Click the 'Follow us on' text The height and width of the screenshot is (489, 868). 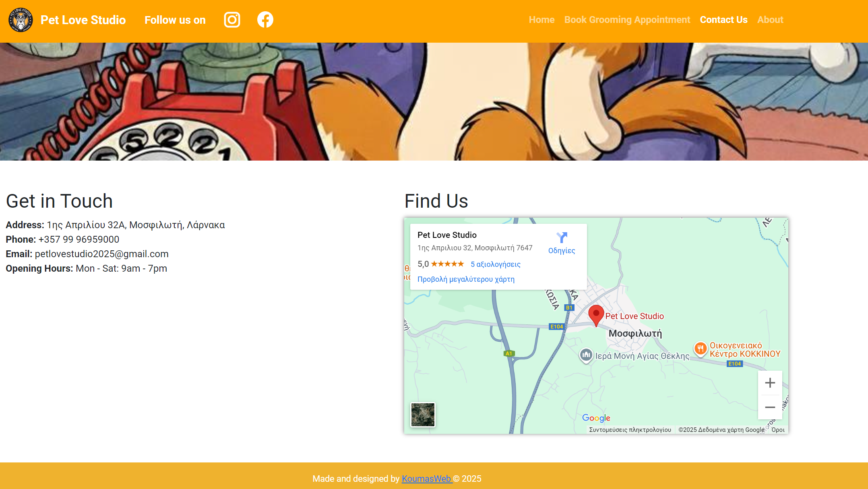coord(175,20)
